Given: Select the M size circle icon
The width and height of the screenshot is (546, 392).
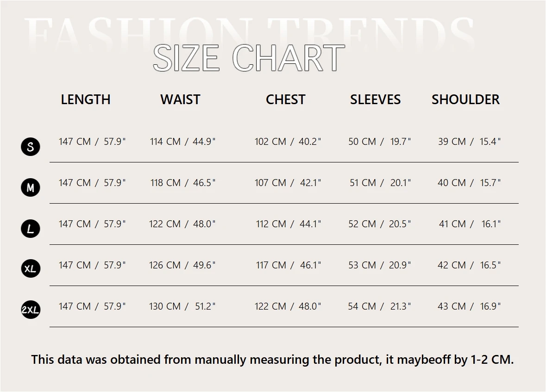Looking at the screenshot, I should click(31, 187).
